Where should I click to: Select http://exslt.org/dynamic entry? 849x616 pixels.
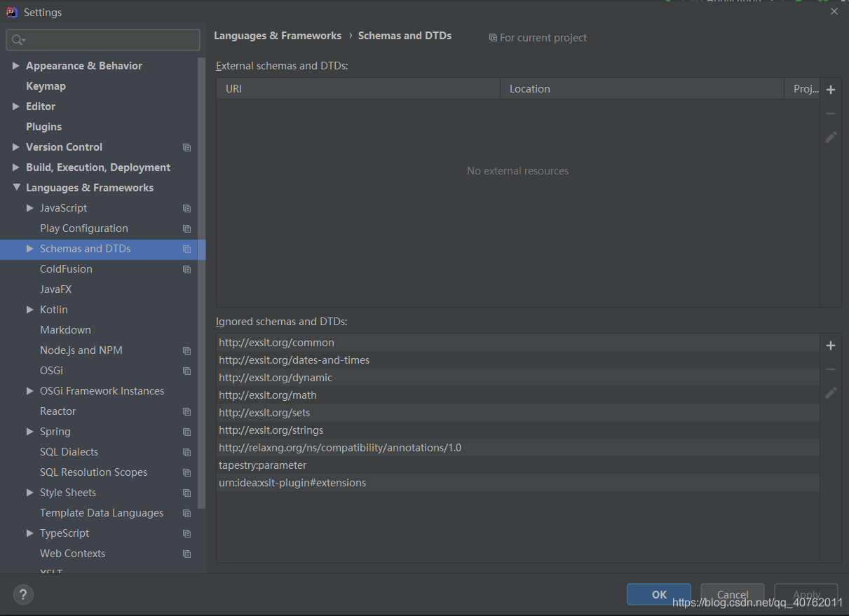point(518,378)
